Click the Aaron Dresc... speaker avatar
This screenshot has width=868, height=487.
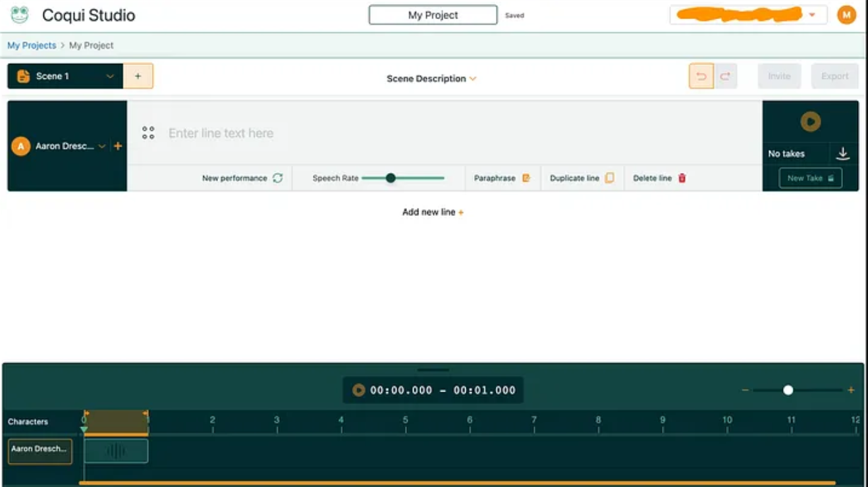[x=21, y=146]
